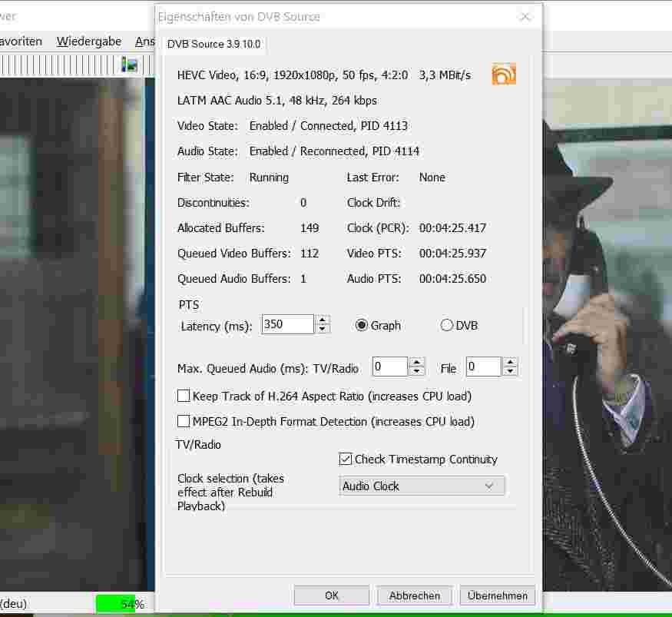This screenshot has width=672, height=617.
Task: Click the Last Error None value
Action: pos(432,177)
